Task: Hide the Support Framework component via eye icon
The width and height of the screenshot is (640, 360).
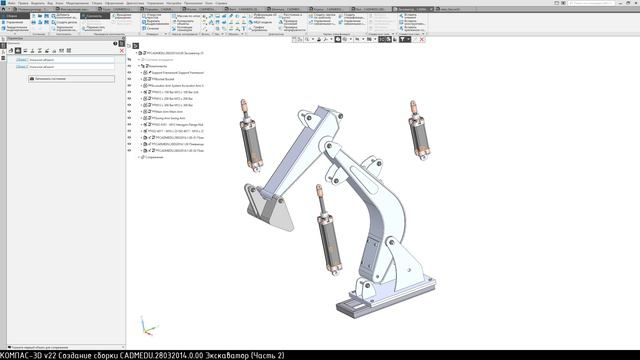Action: (129, 73)
